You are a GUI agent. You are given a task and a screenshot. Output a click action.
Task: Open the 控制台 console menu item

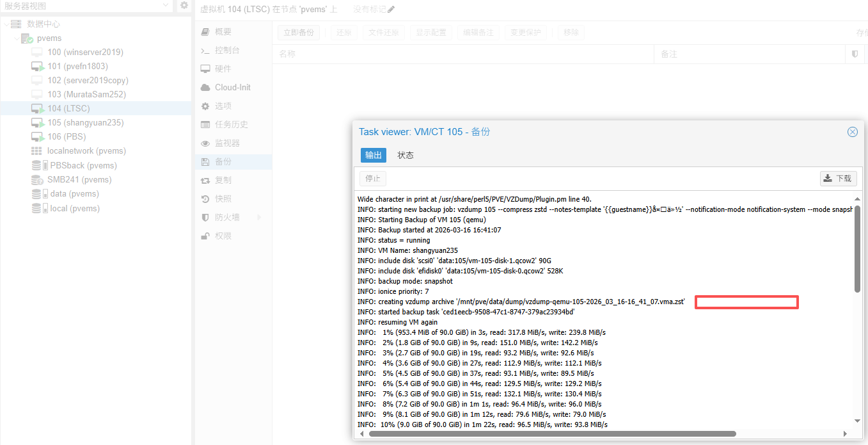tap(227, 51)
